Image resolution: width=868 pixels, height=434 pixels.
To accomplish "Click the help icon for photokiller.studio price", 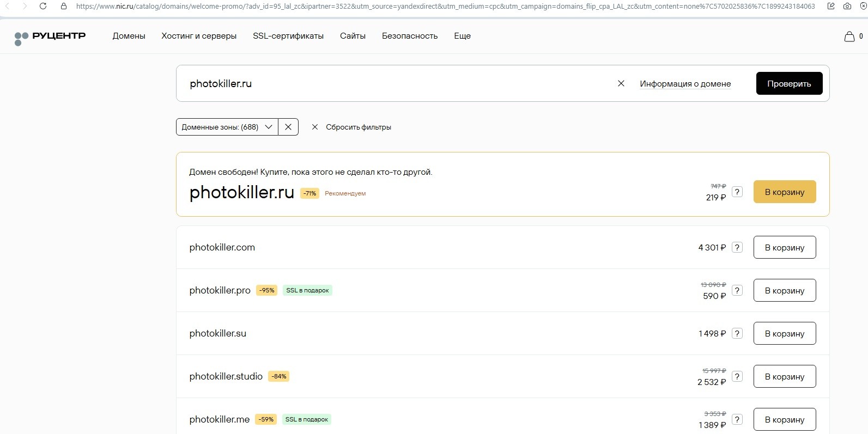I will coord(737,376).
